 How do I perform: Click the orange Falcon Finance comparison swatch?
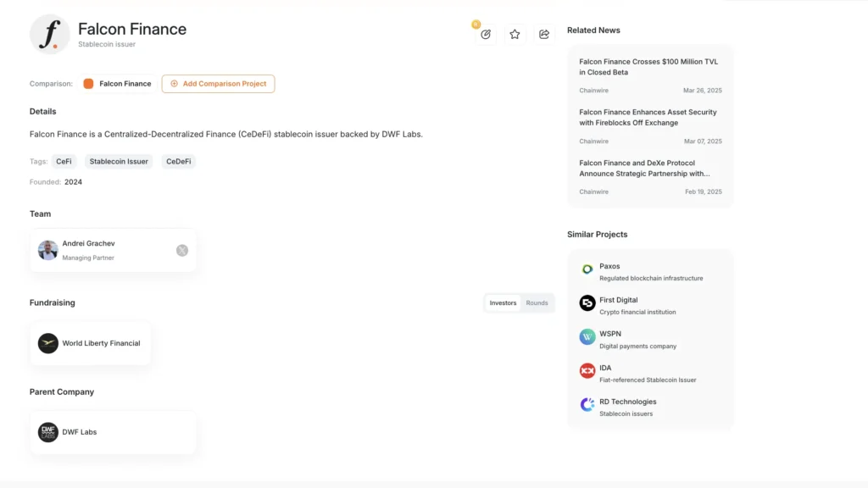tap(88, 84)
